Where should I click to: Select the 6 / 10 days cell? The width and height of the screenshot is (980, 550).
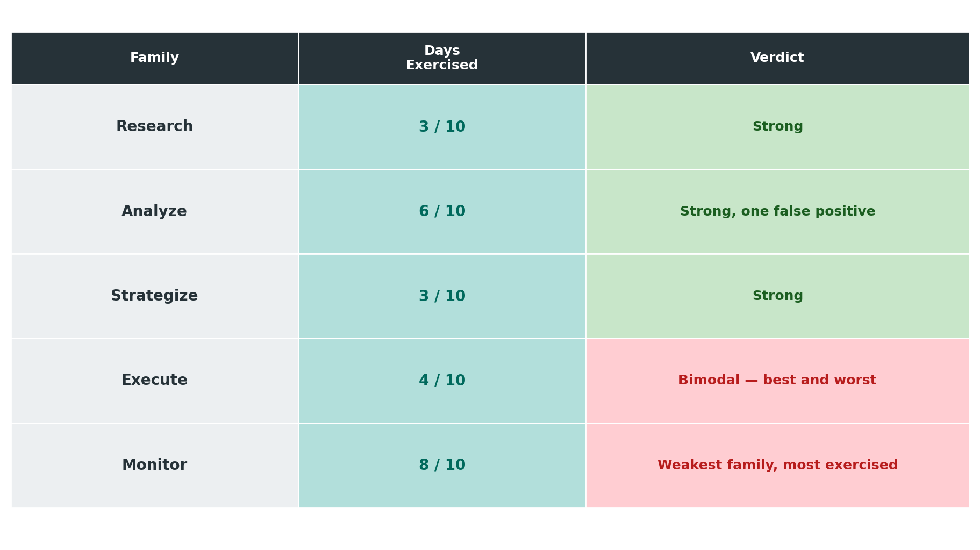(442, 212)
